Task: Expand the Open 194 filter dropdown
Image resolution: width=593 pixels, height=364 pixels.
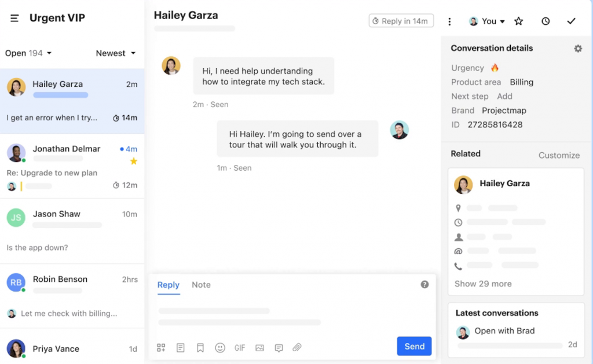Action: (28, 53)
